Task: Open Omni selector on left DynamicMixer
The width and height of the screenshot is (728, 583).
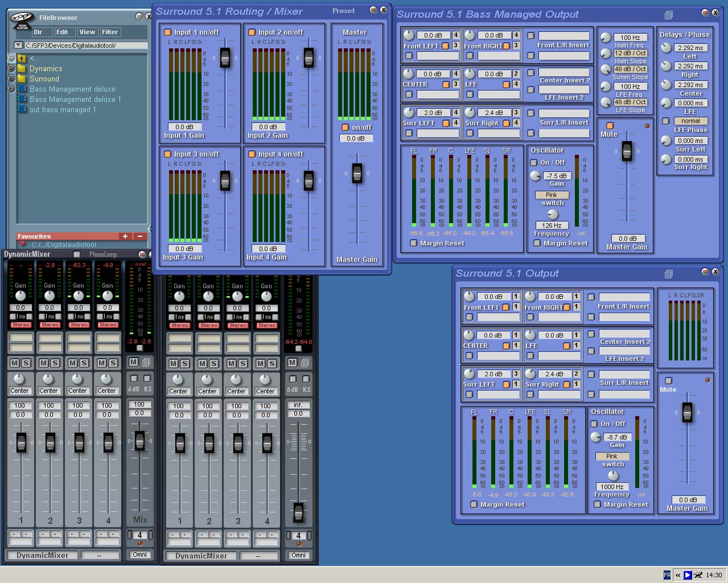Action: (139, 555)
